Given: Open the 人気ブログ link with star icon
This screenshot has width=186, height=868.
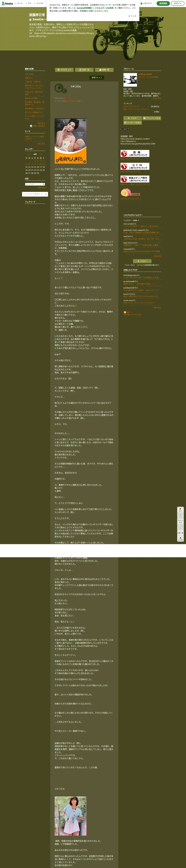Looking at the screenshot, I should click(146, 3).
